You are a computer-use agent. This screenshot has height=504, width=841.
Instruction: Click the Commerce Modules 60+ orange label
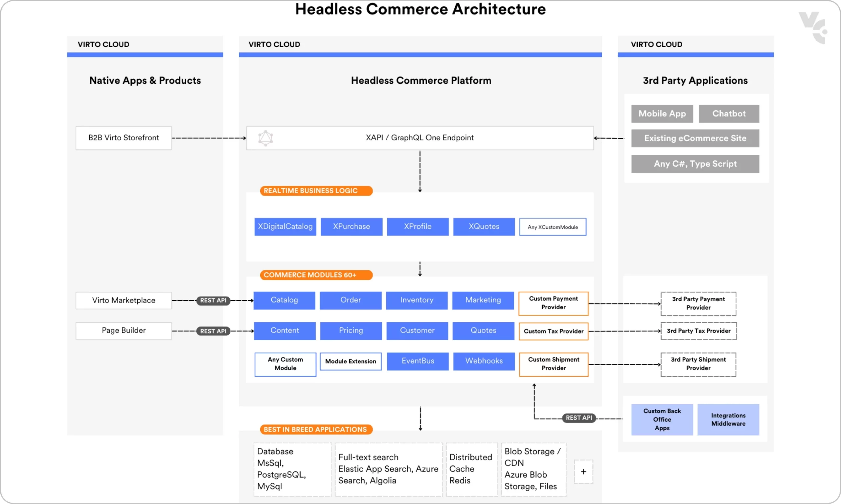(x=316, y=275)
